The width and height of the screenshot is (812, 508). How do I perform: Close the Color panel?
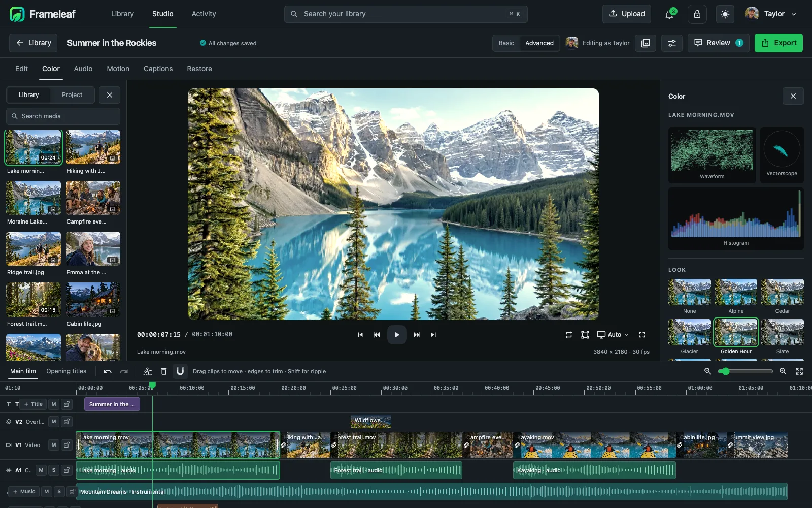793,96
